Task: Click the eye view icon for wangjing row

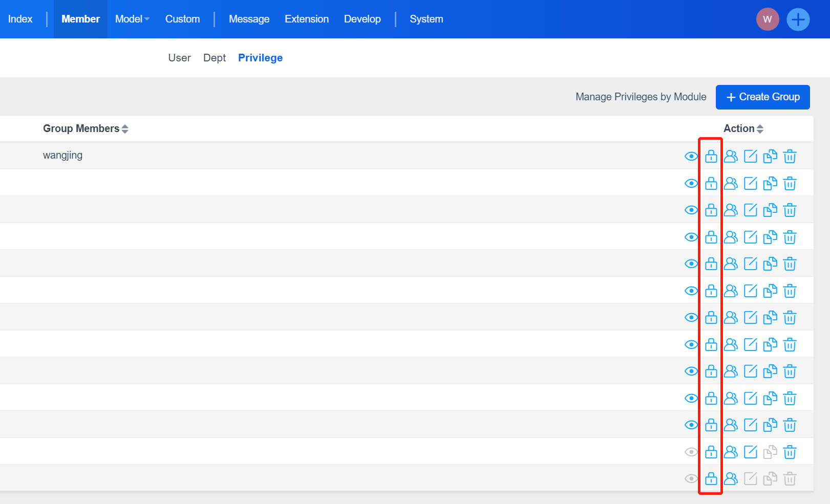Action: [691, 156]
